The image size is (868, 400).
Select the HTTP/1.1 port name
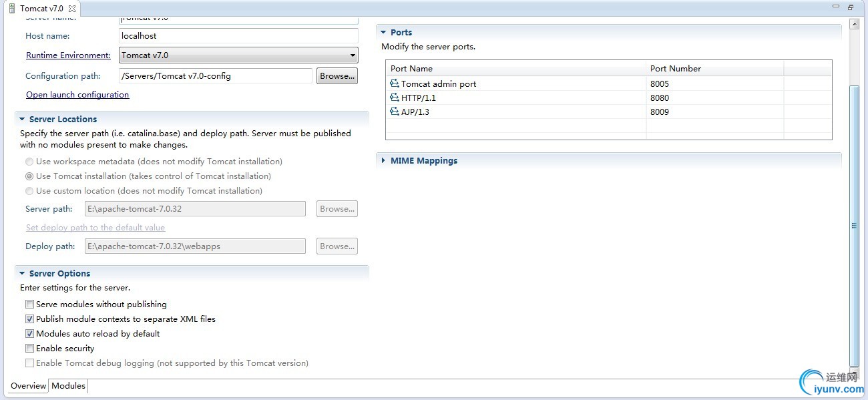(419, 98)
